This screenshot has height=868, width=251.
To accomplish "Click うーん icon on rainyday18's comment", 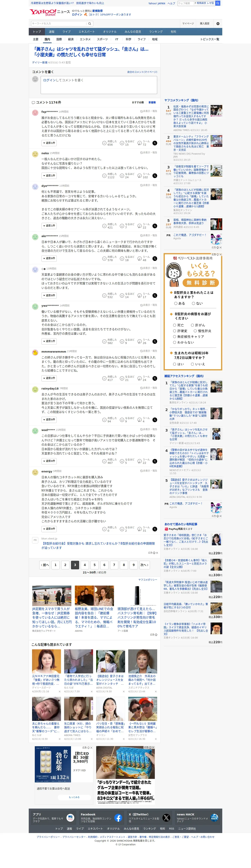I will pyautogui.click(x=140, y=420).
